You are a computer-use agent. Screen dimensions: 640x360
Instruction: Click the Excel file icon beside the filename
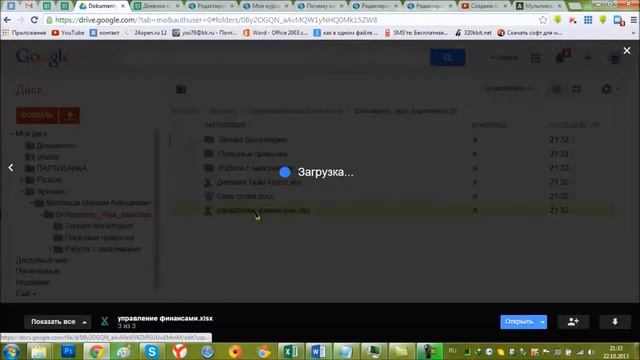tap(105, 322)
